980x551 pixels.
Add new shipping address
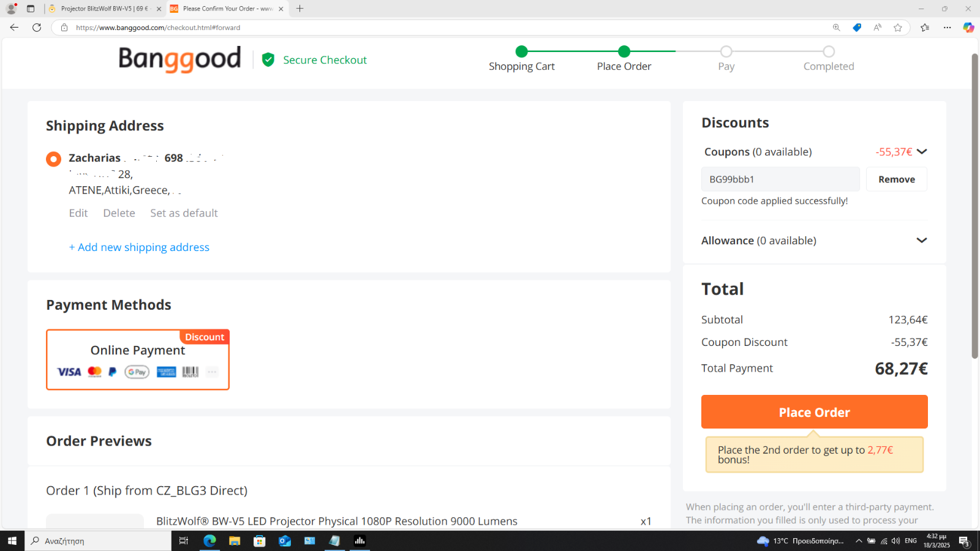coord(139,247)
